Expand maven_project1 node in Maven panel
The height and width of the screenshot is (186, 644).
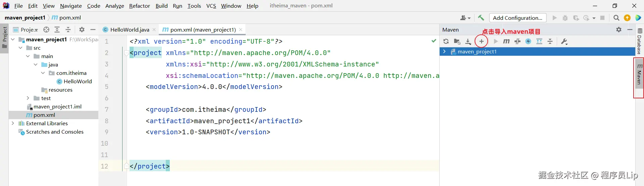click(444, 51)
